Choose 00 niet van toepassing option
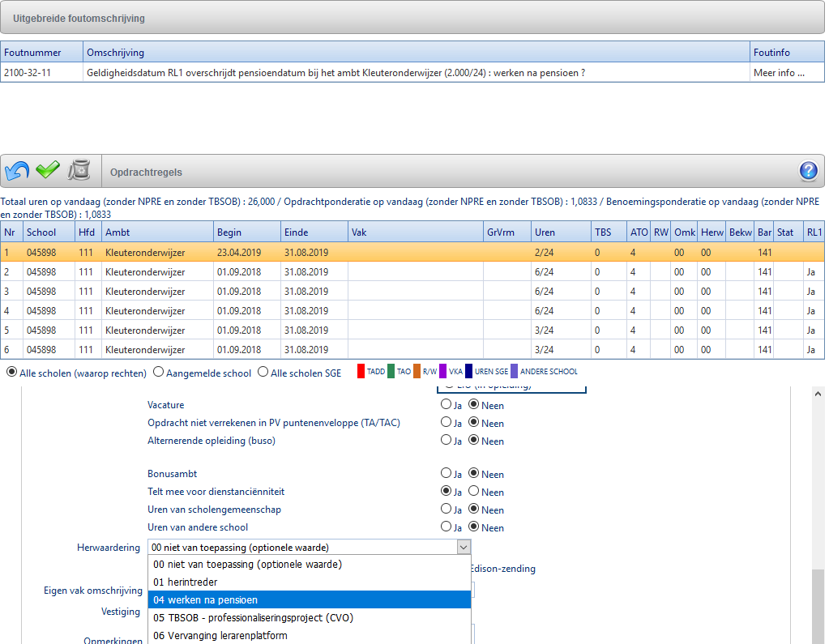The image size is (829, 644). (x=310, y=565)
